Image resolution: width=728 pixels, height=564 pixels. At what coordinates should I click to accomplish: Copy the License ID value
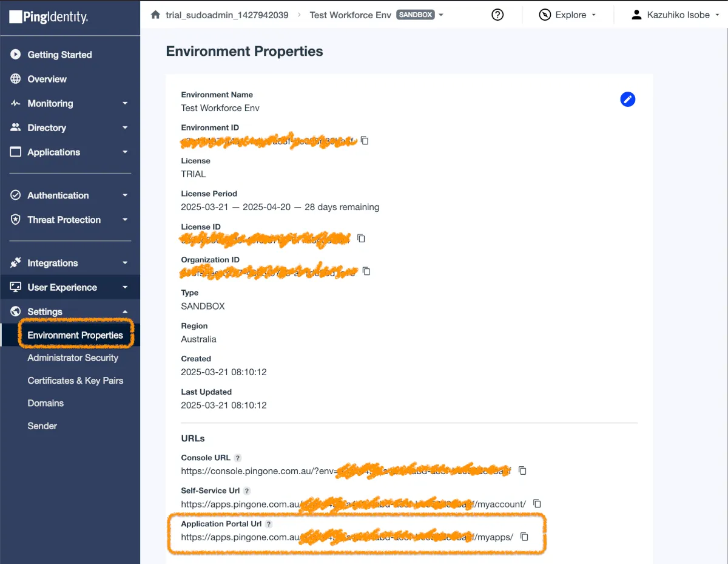361,238
